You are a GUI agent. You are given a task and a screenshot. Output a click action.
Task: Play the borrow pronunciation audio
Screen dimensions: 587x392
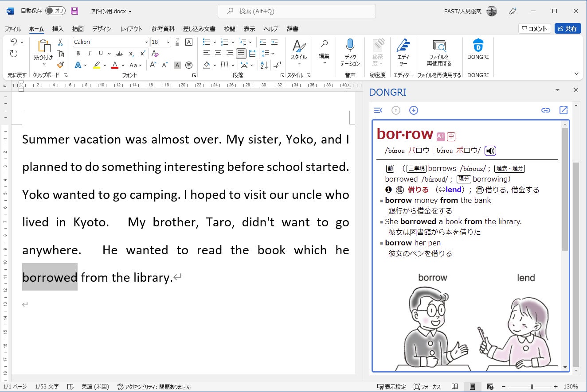490,151
